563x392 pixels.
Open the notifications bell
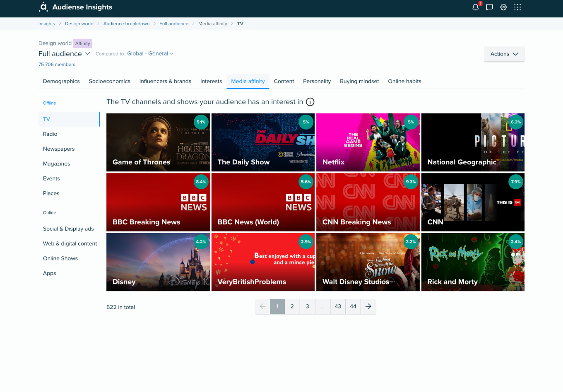pyautogui.click(x=475, y=7)
